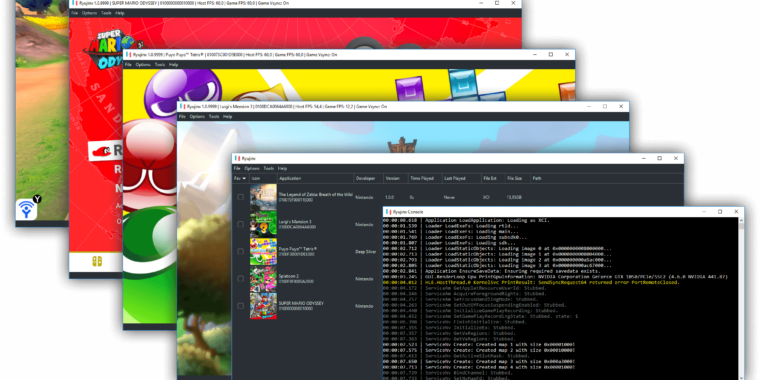Click Ryujinx logo in Puyo Puyo Tetris window
Screen dimensions: 760x380
click(x=128, y=55)
